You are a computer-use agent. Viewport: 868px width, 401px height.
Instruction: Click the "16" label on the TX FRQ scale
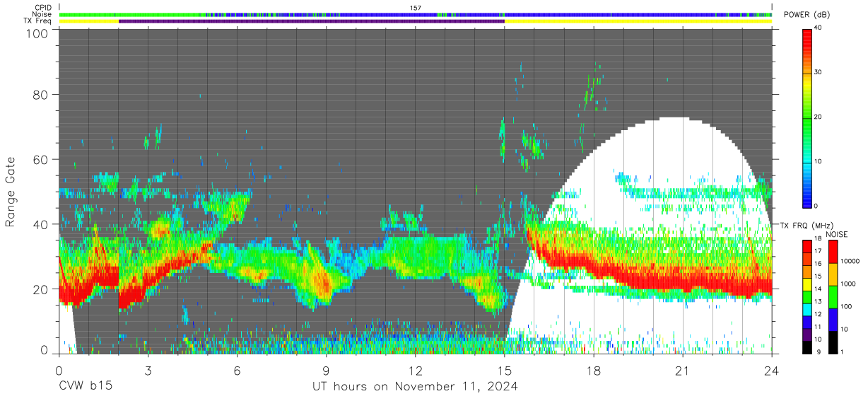pyautogui.click(x=819, y=263)
